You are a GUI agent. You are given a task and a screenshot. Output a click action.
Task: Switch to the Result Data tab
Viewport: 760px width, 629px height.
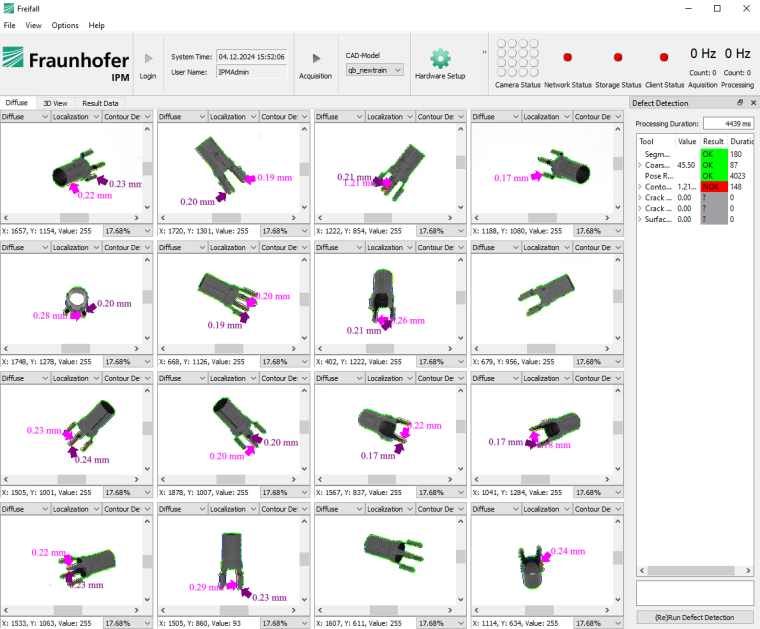tap(100, 103)
